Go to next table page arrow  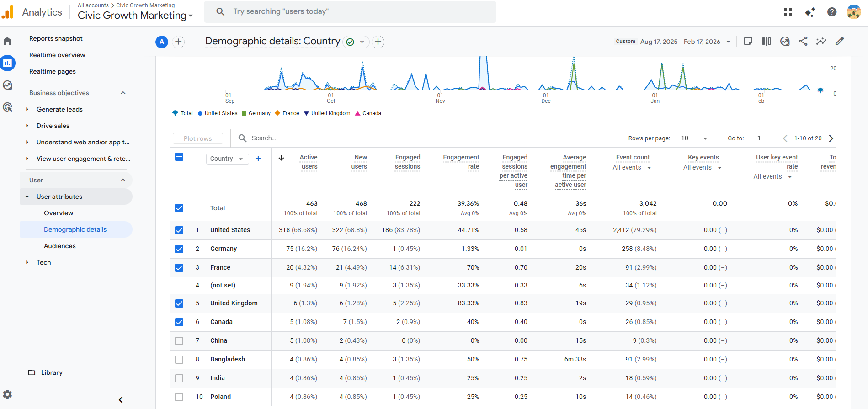pos(831,138)
